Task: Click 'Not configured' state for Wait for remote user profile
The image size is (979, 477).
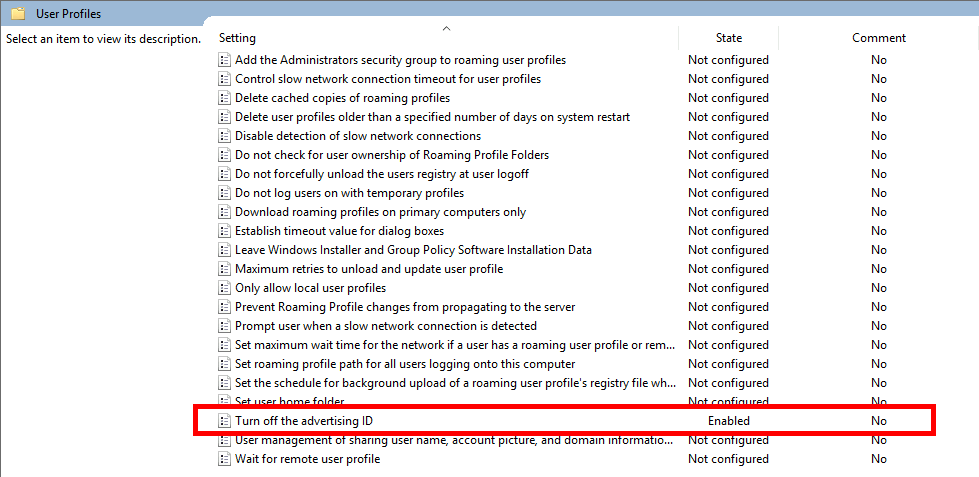Action: tap(729, 460)
